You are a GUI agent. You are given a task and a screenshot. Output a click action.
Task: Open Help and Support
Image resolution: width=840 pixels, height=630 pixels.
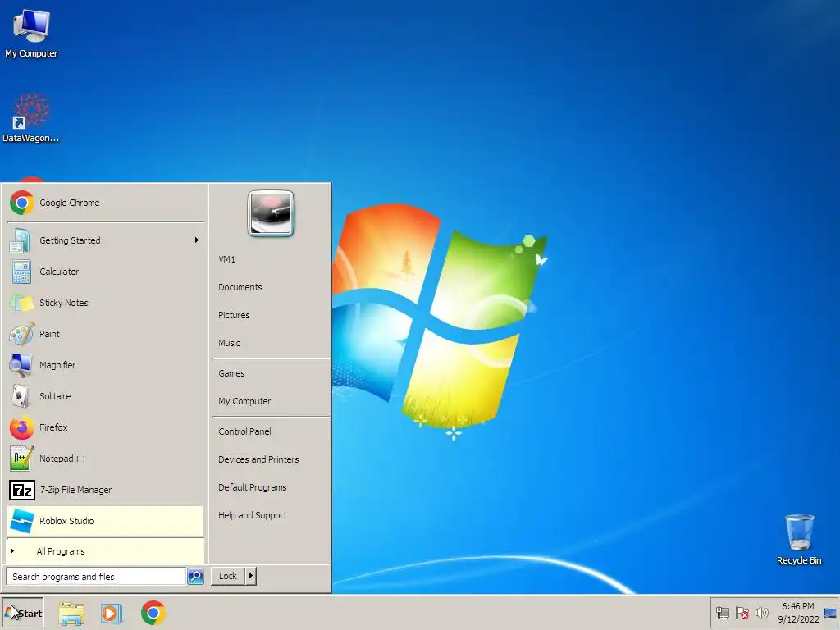[x=253, y=515]
